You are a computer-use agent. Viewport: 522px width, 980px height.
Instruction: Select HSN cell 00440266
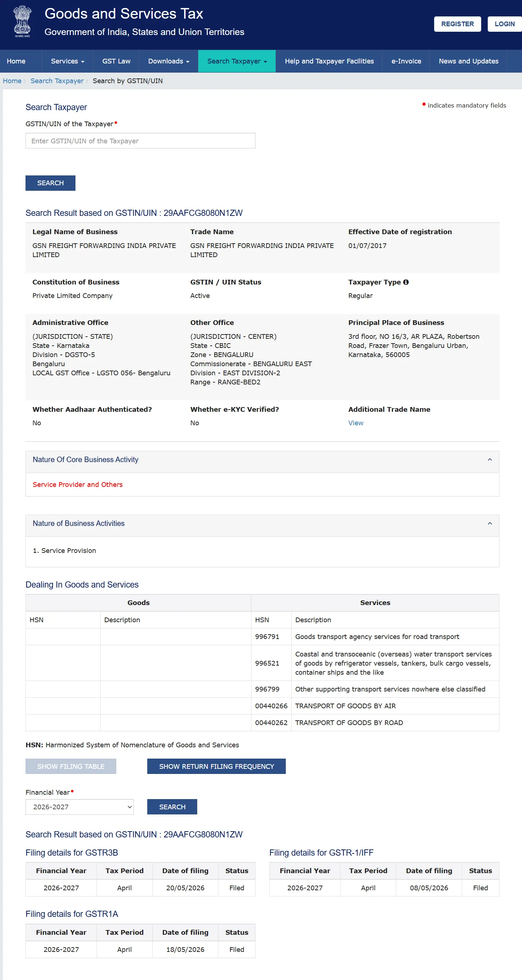[271, 706]
